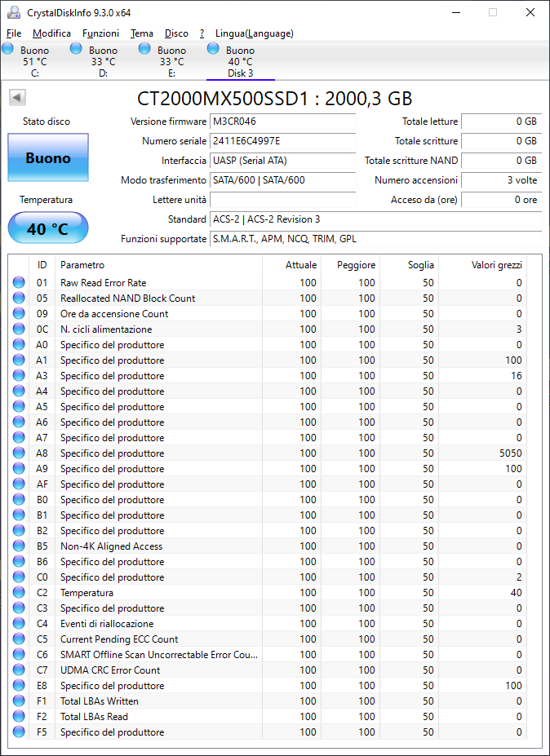Click status orb for Temperatura C2 row

point(19,593)
